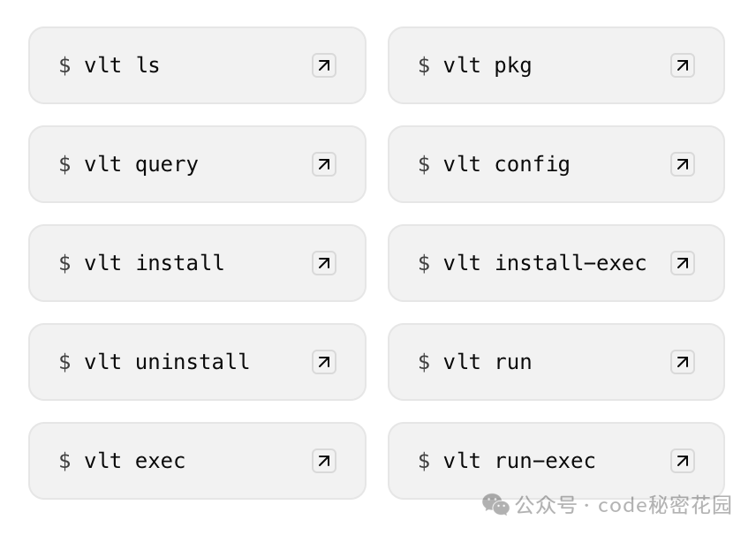Click the WeChat logo in the watermark
The image size is (756, 535).
point(495,505)
